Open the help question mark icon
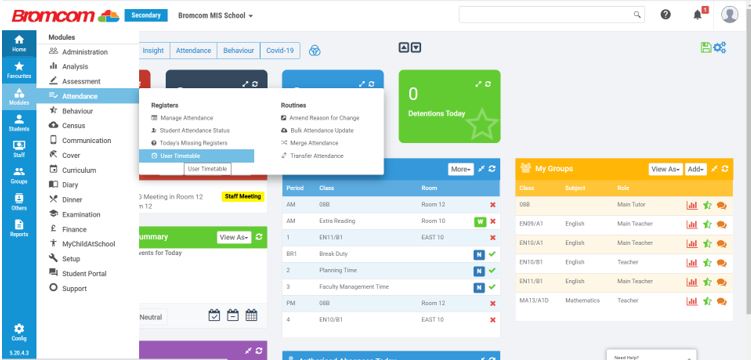This screenshot has height=360, width=751. point(665,14)
